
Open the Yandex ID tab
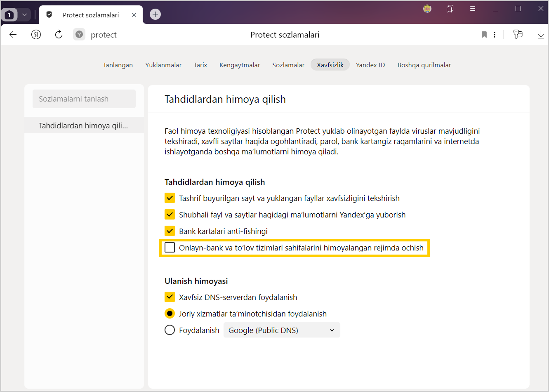(370, 65)
